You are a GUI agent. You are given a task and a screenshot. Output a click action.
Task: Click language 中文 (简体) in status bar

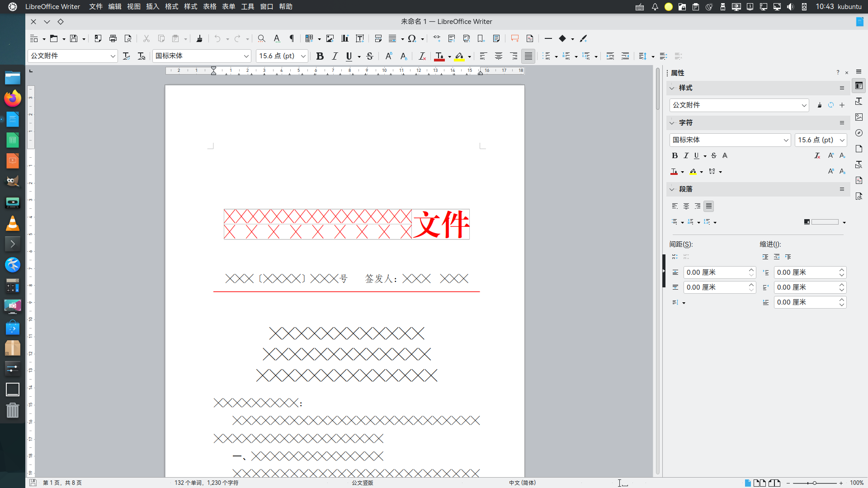[x=522, y=483]
